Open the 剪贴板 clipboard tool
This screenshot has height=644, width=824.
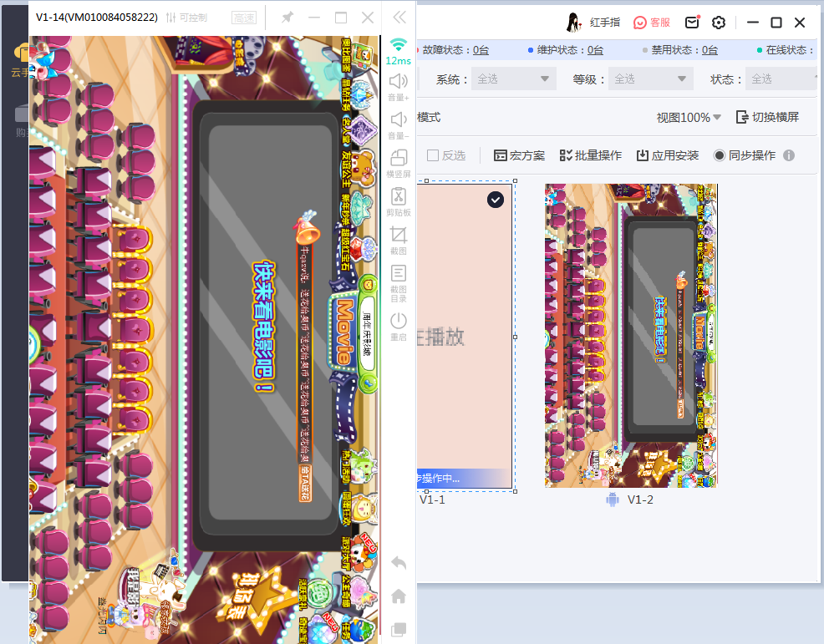399,202
